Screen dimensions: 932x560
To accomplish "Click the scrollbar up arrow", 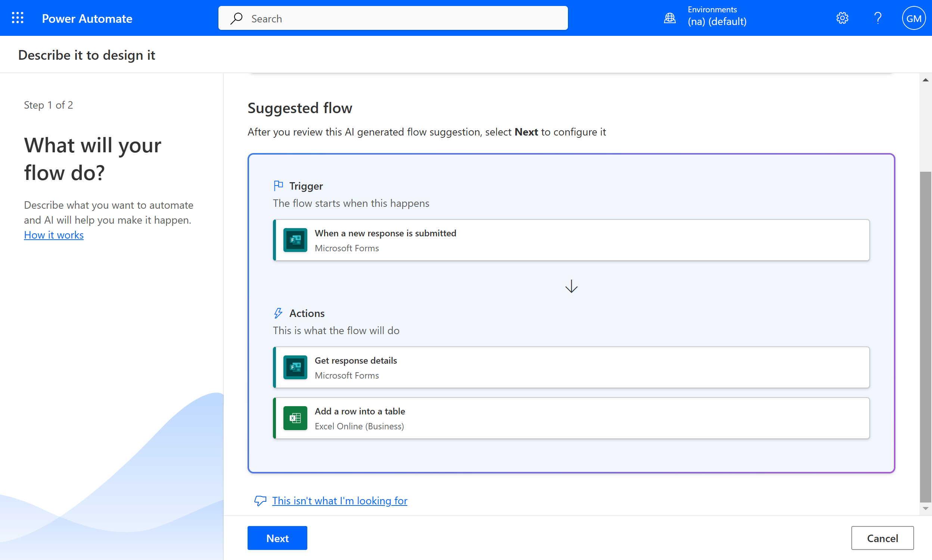I will (925, 80).
